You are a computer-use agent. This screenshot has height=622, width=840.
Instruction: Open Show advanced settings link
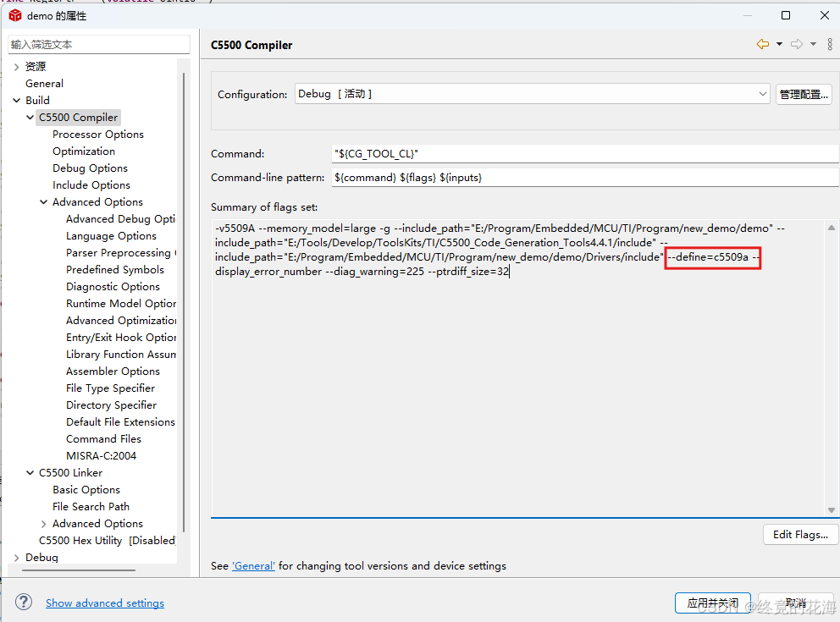[105, 603]
